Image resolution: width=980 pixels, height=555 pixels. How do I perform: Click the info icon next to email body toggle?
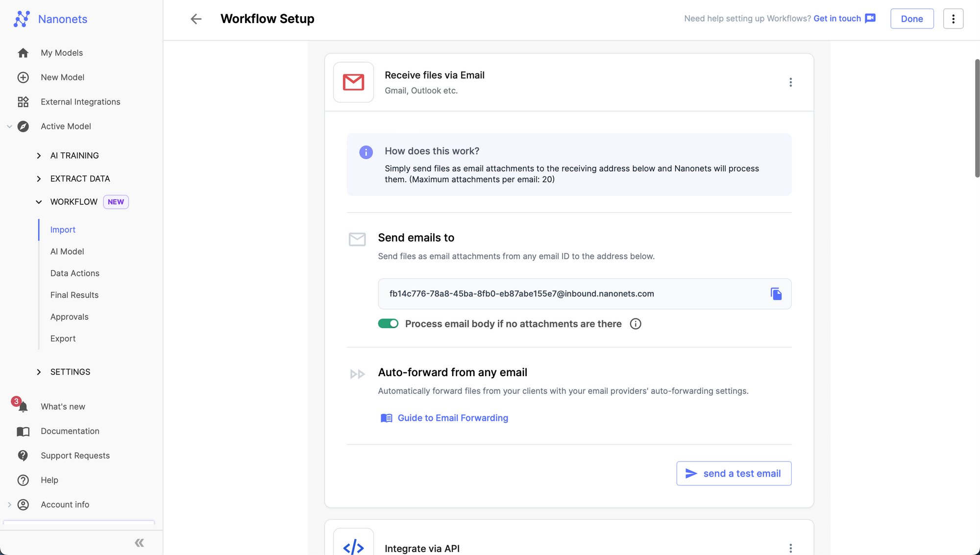tap(636, 324)
